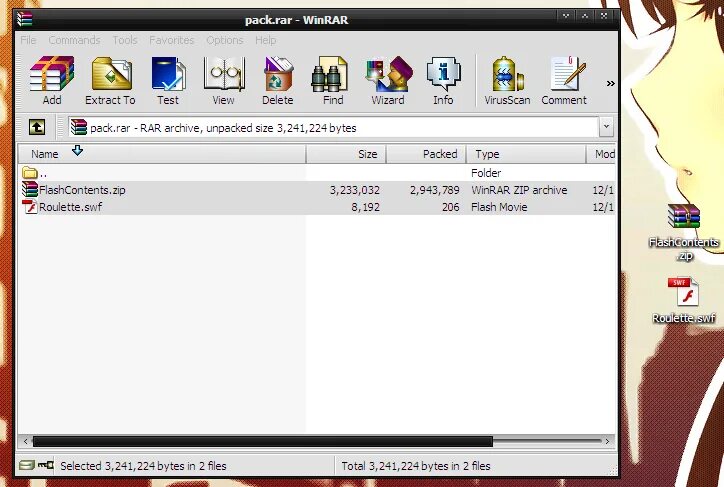This screenshot has width=724, height=487.
Task: Open the View file tool
Action: pyautogui.click(x=223, y=80)
